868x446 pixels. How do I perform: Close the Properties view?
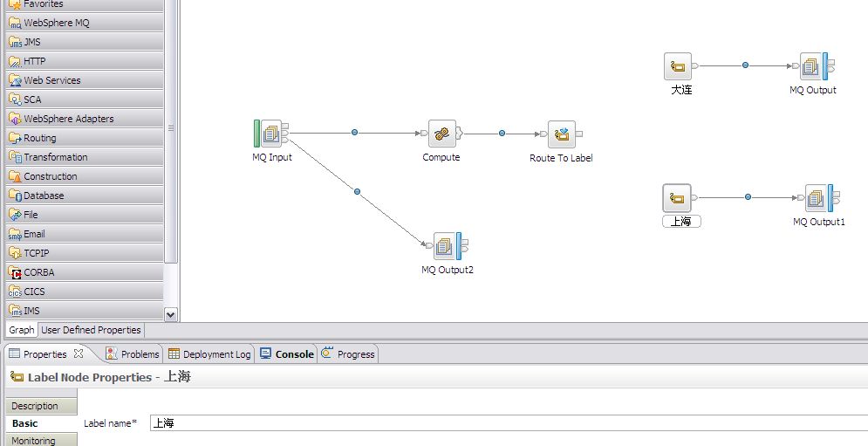tap(78, 353)
